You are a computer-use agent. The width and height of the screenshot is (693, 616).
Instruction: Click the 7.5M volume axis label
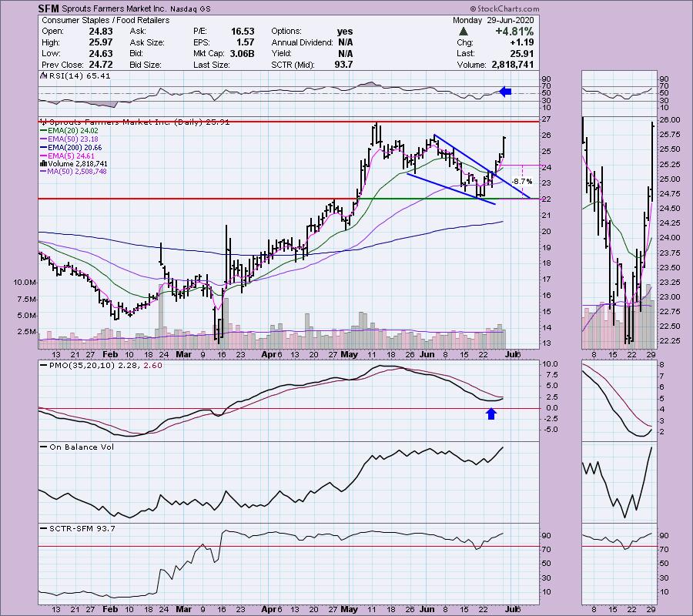click(27, 300)
